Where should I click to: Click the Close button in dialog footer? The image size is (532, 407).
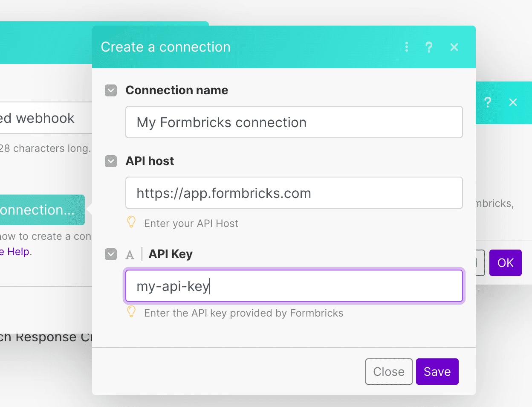click(x=388, y=372)
